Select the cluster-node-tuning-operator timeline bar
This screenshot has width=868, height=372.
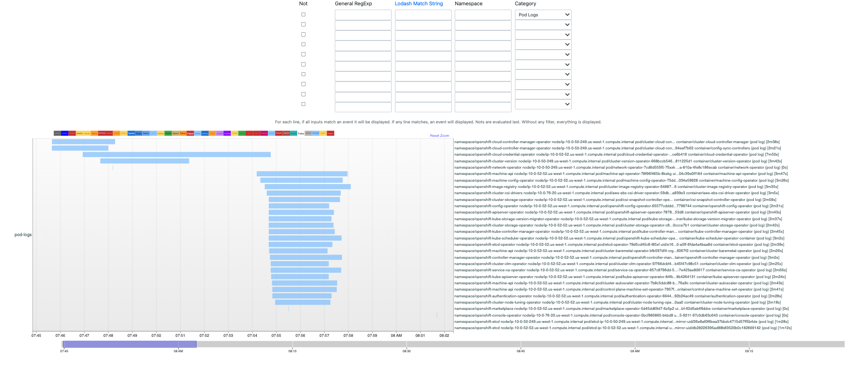pyautogui.click(x=303, y=302)
